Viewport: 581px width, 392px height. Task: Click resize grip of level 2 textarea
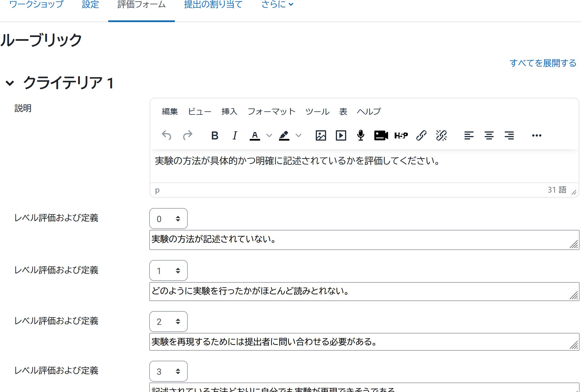tap(574, 345)
